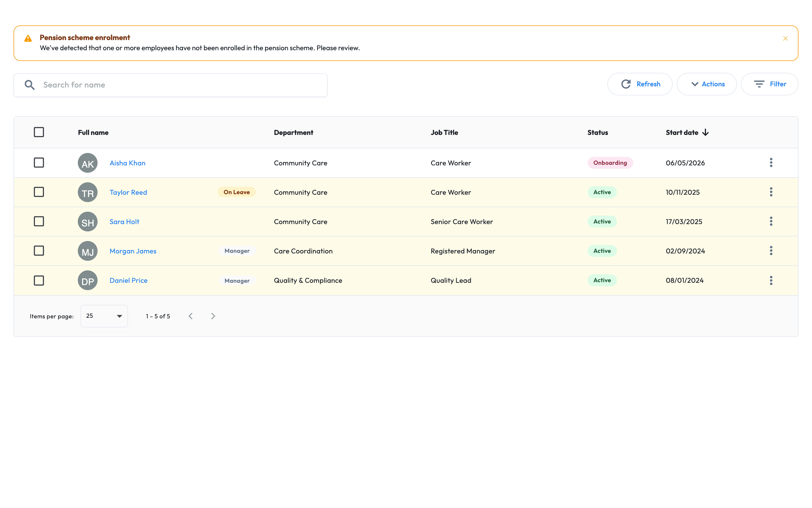Sort by the Status column header
The height and width of the screenshot is (508, 812).
(598, 132)
